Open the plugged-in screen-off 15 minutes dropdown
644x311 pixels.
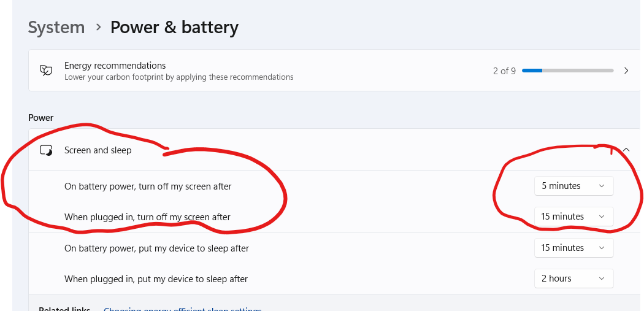[x=573, y=217]
